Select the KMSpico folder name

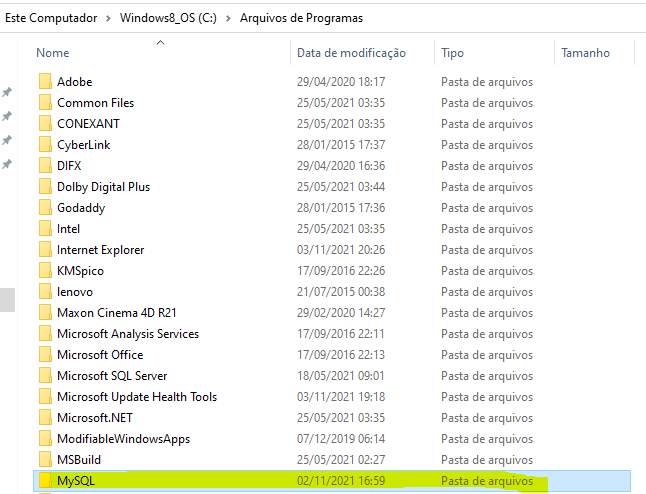pos(80,271)
